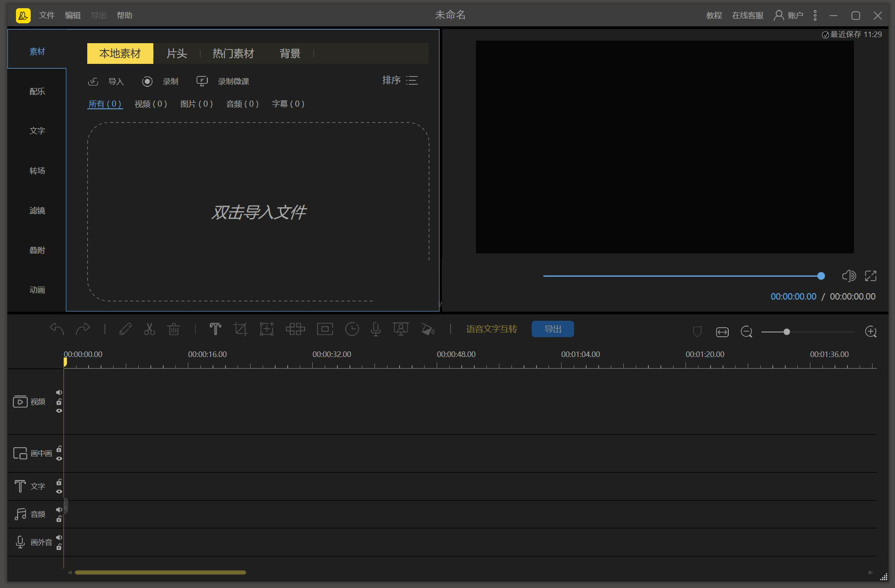The width and height of the screenshot is (895, 588).
Task: Click the timeline zoom slider handle
Action: click(x=787, y=332)
